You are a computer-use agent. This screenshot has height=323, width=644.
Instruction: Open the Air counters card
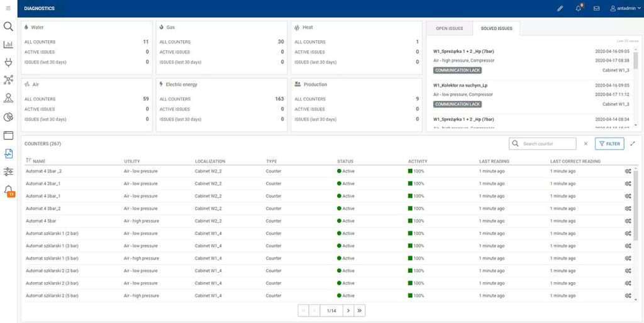(87, 105)
